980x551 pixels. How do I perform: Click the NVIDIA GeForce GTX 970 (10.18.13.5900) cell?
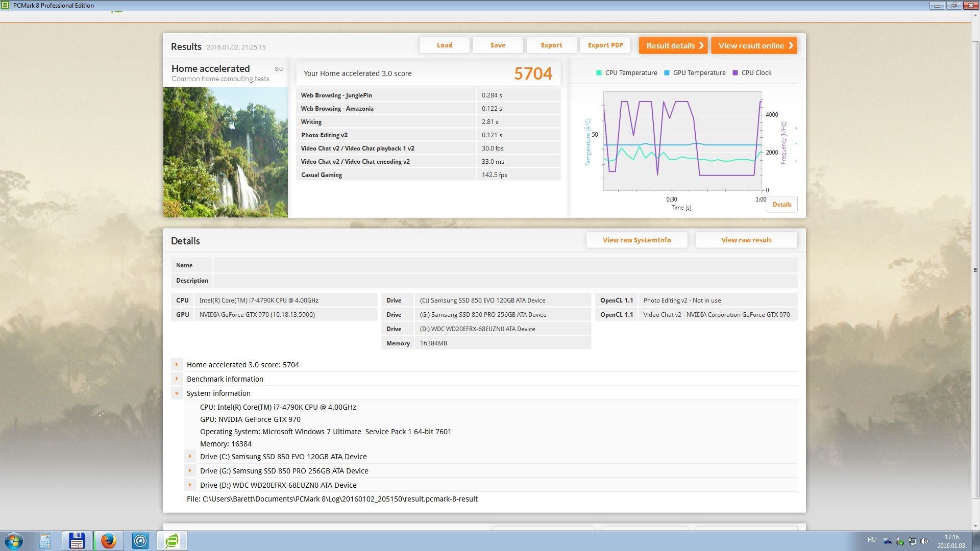click(285, 314)
